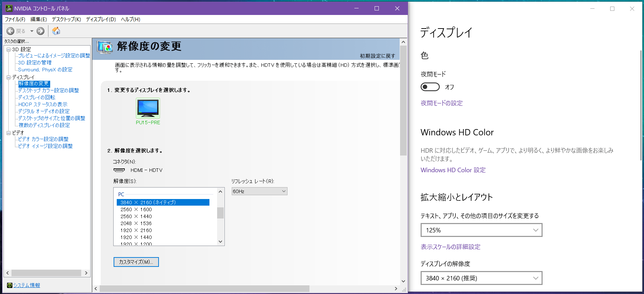The width and height of the screenshot is (644, 294).
Task: Collapse the ディスプレイ tree node
Action: [9, 77]
